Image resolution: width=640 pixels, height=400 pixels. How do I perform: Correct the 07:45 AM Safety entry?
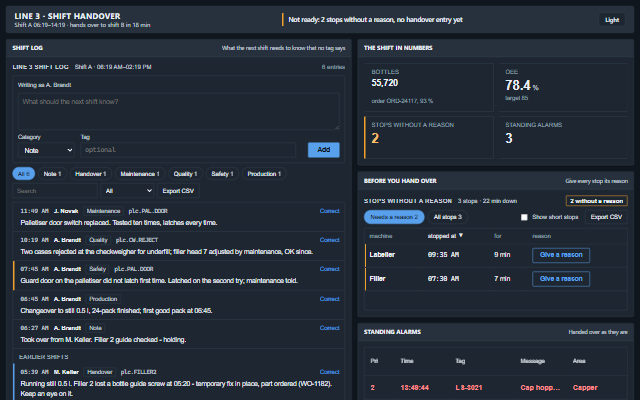pos(329,269)
